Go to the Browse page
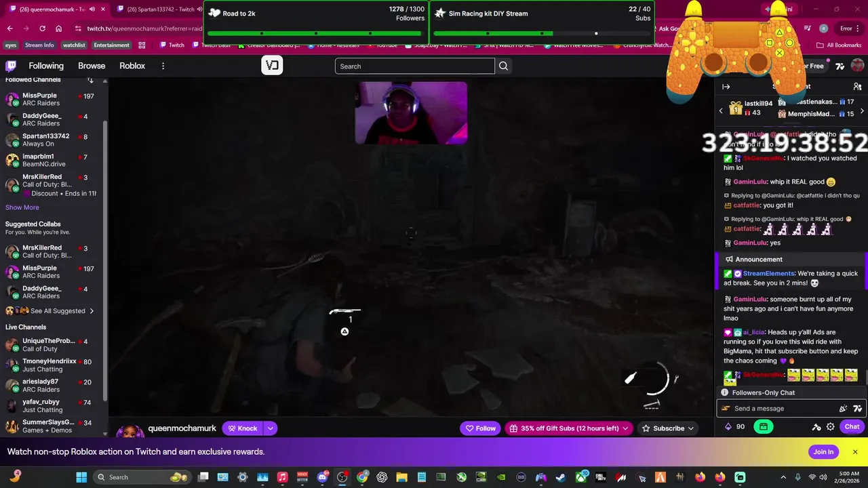This screenshot has width=868, height=488. tap(92, 66)
